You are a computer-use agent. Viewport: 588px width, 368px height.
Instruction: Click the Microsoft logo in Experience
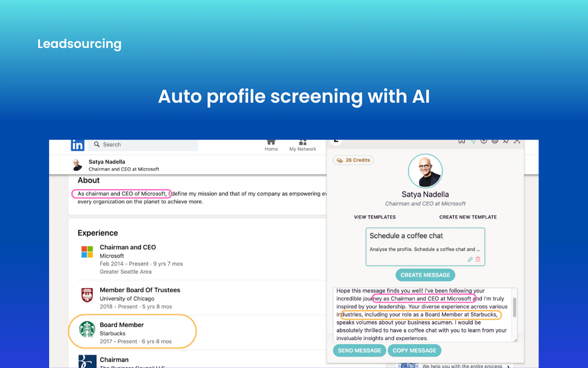pos(87,252)
